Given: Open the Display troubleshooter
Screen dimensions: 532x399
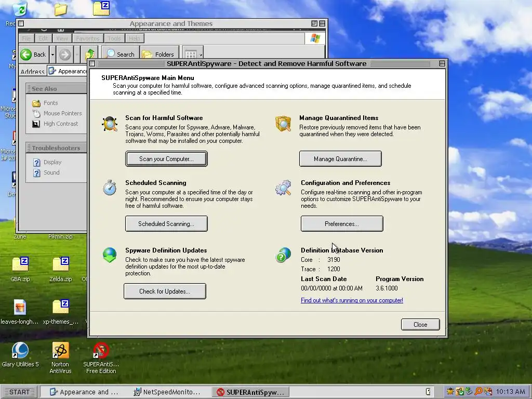Looking at the screenshot, I should pos(52,162).
